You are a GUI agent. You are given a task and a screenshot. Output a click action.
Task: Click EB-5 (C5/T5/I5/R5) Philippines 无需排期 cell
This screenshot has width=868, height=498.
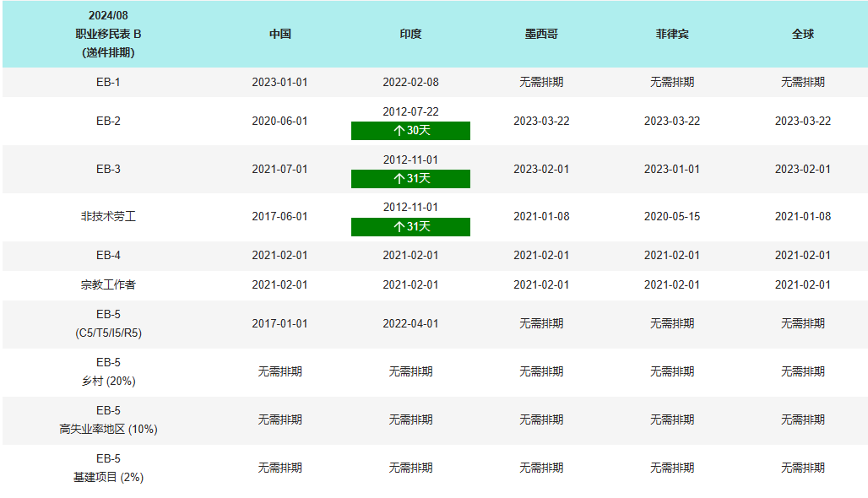coord(671,323)
